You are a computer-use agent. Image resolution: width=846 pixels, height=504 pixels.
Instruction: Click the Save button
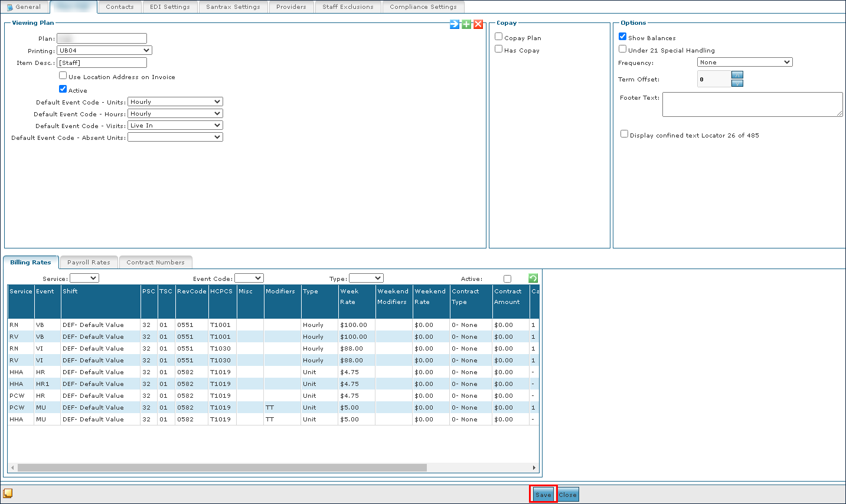543,495
